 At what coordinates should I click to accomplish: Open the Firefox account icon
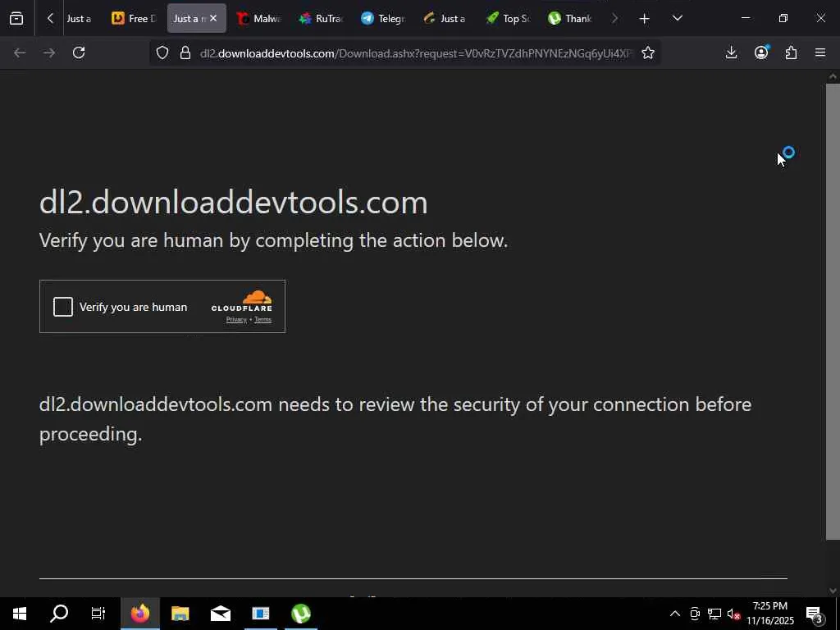761,52
